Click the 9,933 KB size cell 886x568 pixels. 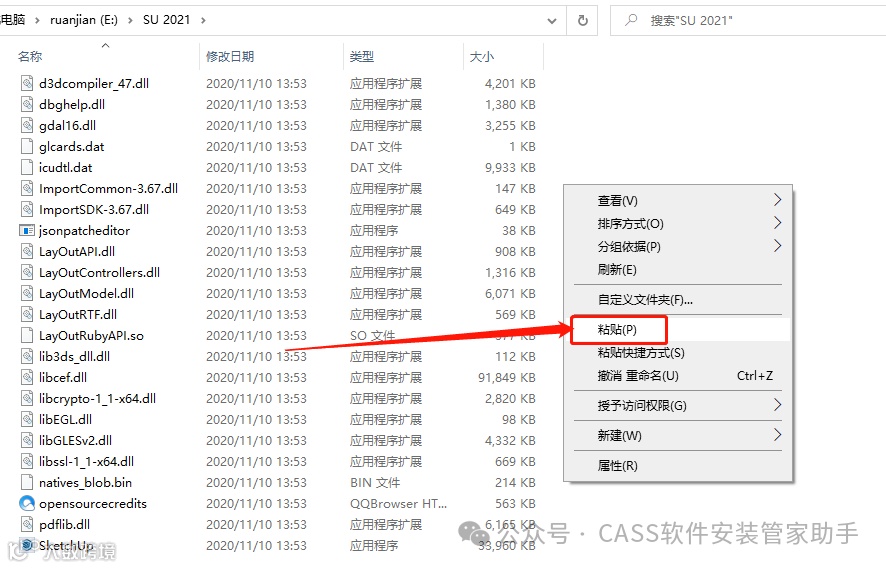(510, 167)
